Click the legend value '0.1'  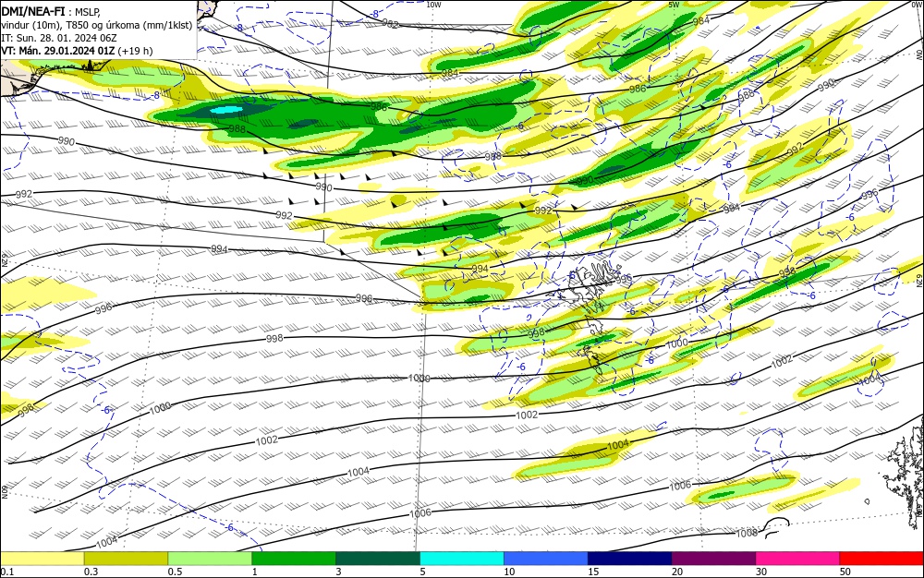coord(6,572)
